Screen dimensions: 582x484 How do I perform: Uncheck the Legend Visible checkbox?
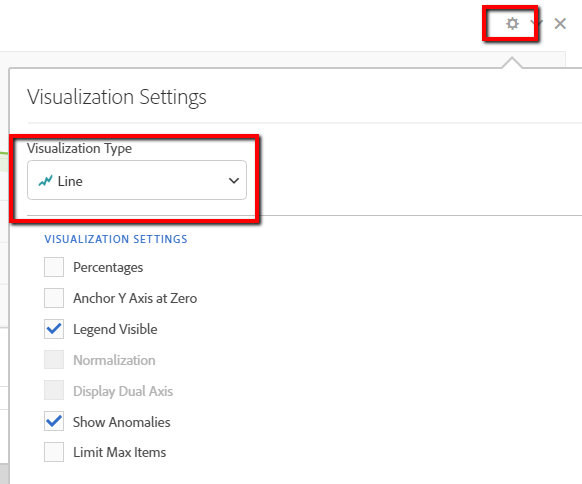(x=54, y=329)
